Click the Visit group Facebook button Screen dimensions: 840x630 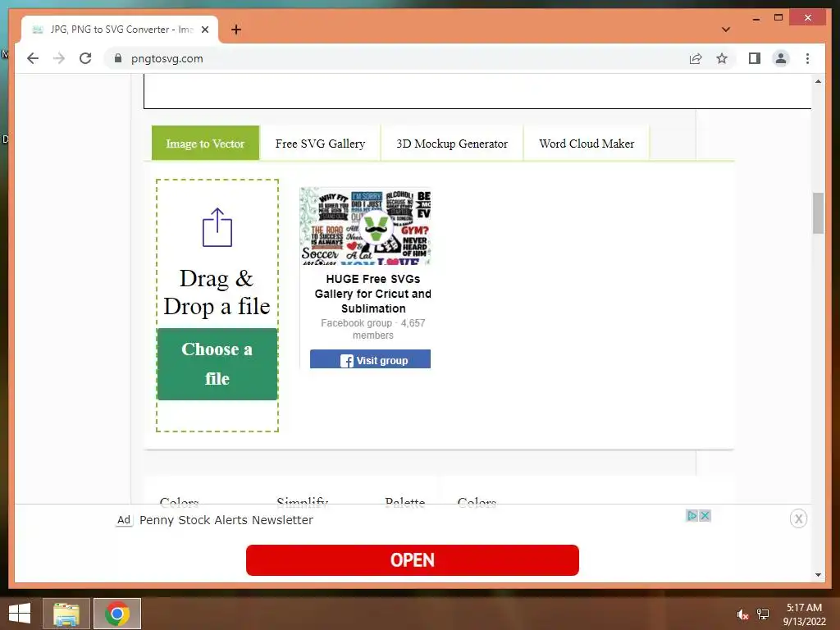tap(370, 359)
